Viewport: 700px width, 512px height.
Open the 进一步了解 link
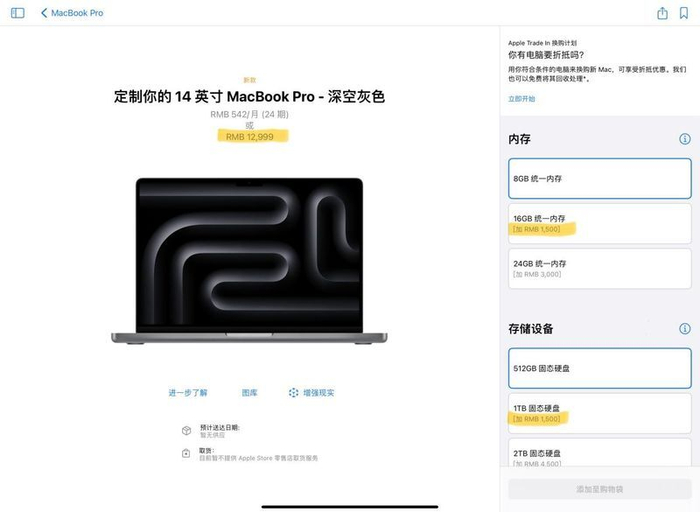[x=188, y=393]
